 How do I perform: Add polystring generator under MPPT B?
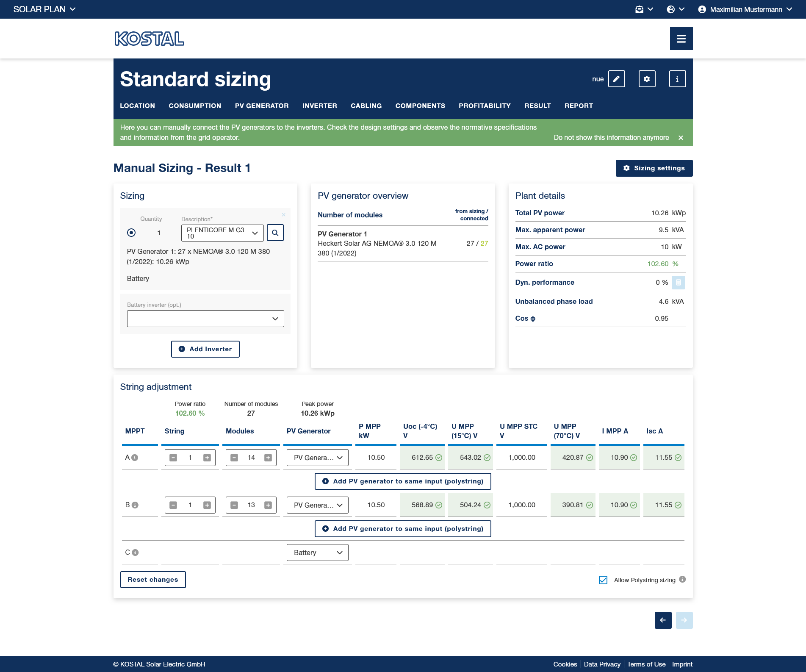click(403, 529)
